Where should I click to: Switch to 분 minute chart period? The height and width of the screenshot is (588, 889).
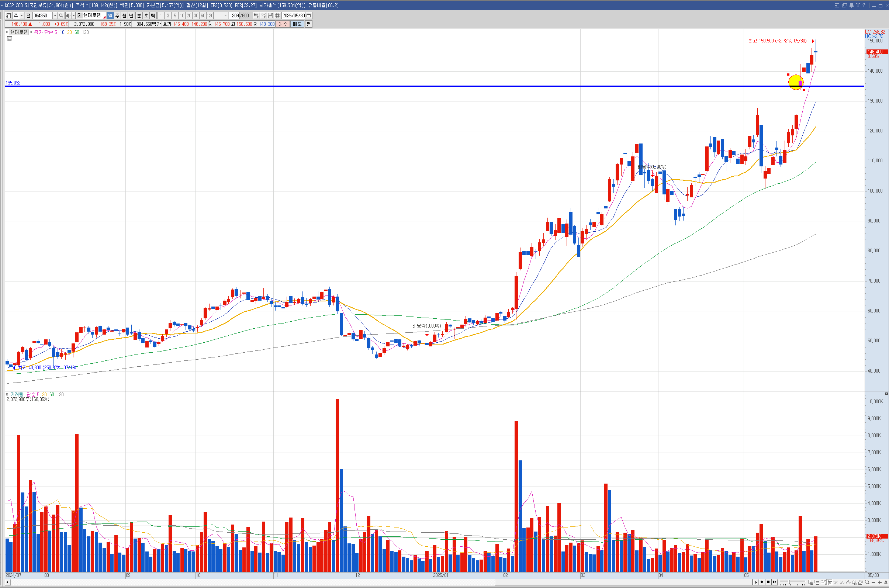(x=139, y=15)
